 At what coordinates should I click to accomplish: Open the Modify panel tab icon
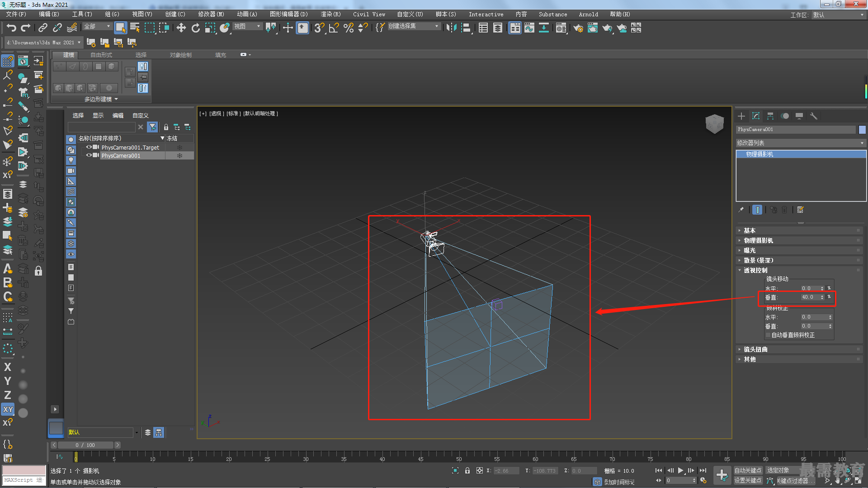pos(756,116)
